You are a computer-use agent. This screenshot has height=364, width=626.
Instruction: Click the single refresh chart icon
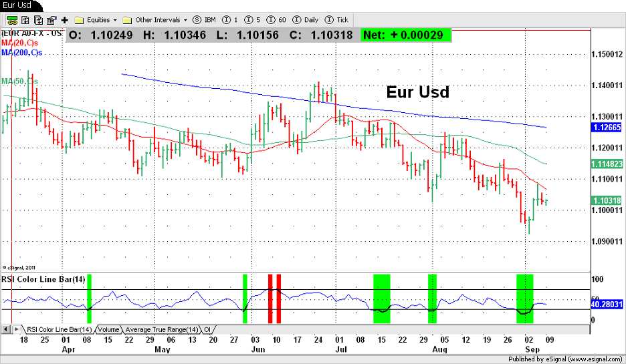click(25, 20)
